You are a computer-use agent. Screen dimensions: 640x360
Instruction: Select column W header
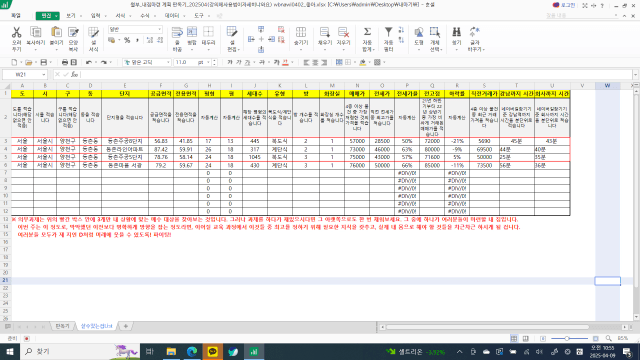pyautogui.click(x=607, y=86)
